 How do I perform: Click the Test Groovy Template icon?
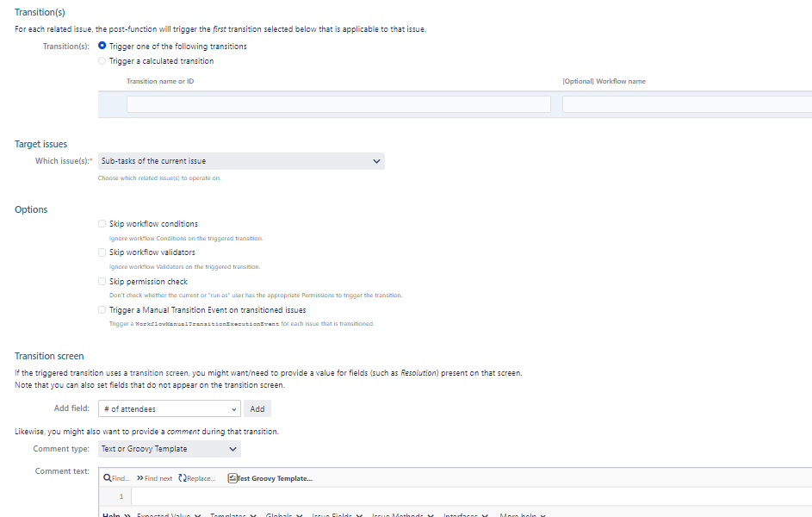232,478
